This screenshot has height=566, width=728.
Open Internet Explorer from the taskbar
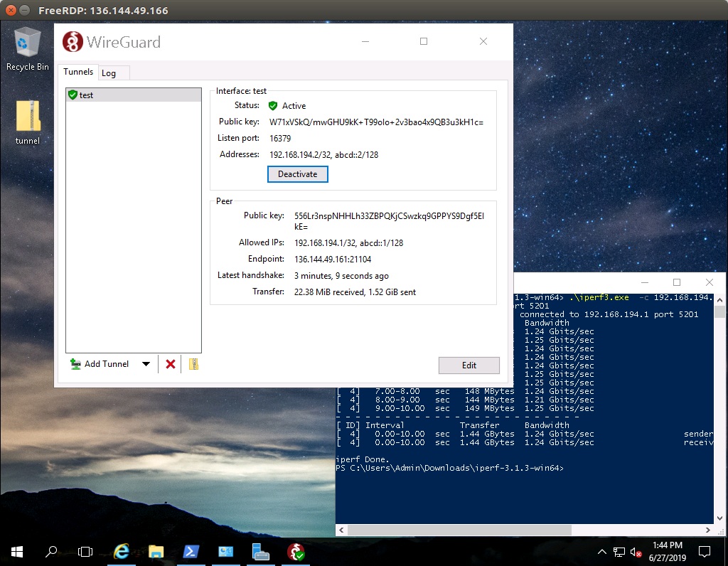[122, 551]
